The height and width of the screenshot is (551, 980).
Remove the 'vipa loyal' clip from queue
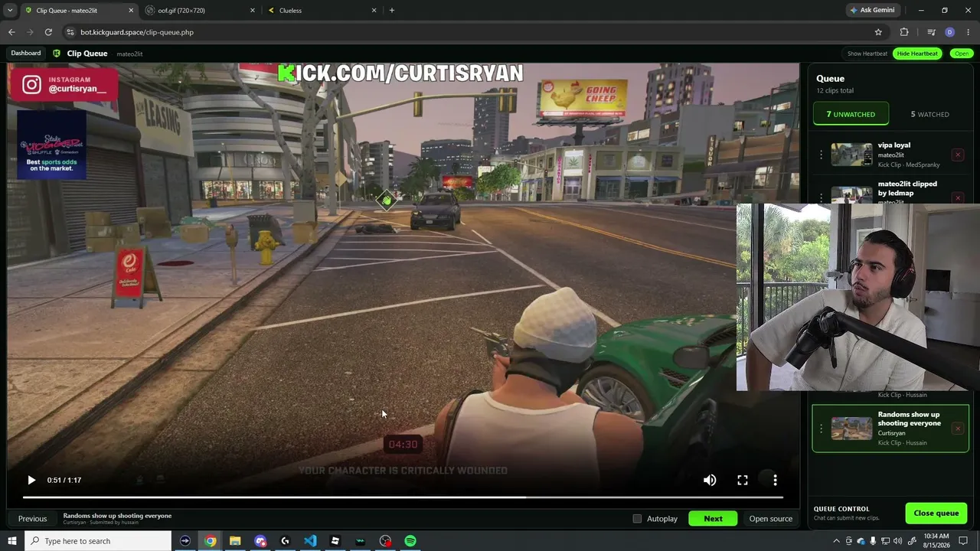[x=957, y=155]
